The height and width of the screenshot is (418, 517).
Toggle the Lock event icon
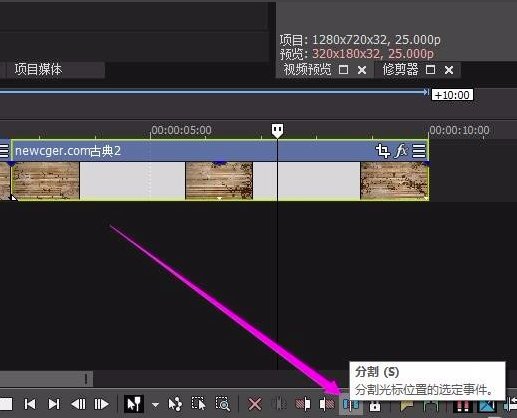[x=375, y=405]
